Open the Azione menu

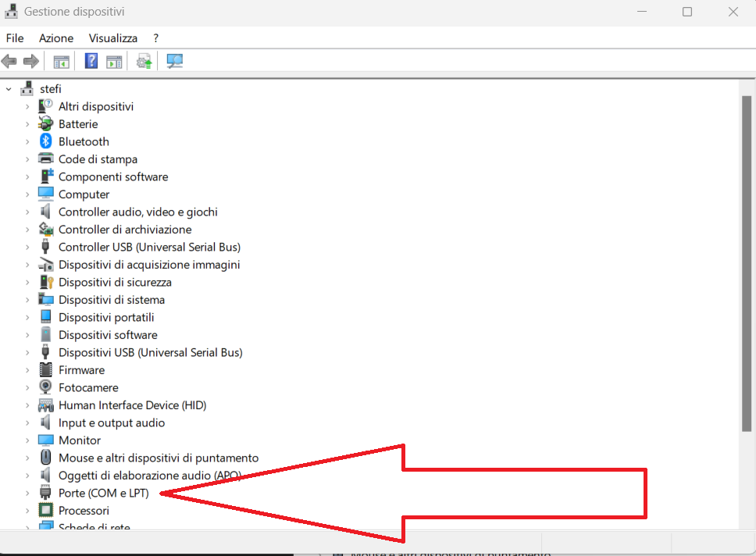[x=56, y=37]
